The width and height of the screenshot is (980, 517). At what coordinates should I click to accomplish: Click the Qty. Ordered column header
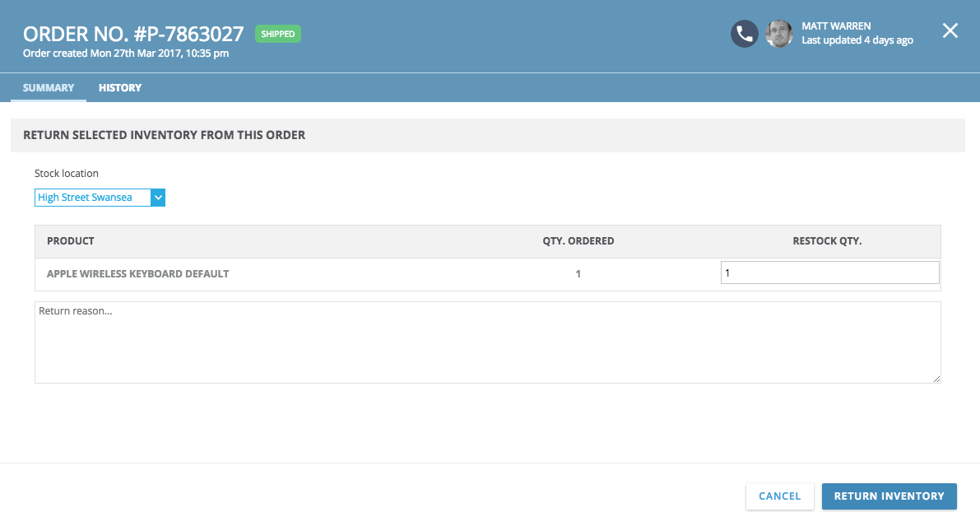[578, 241]
